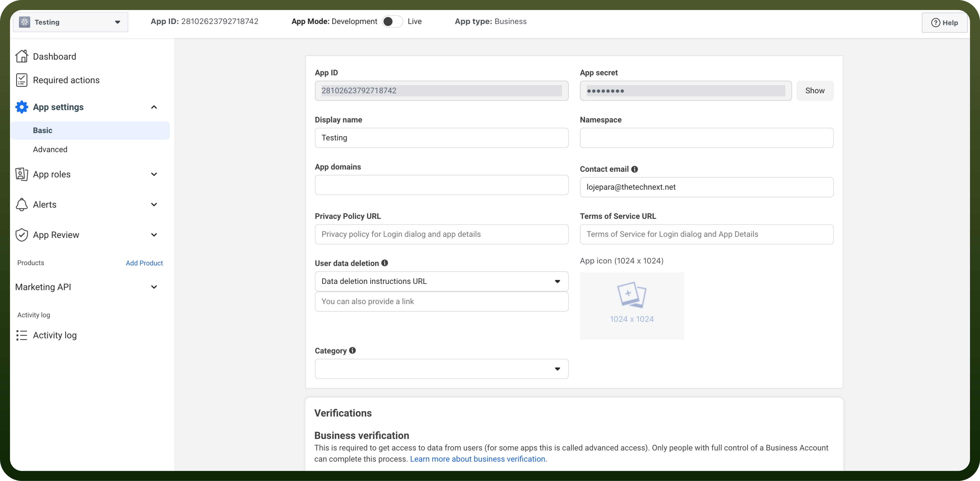The image size is (980, 481).
Task: Select Advanced under App settings
Action: coord(50,150)
